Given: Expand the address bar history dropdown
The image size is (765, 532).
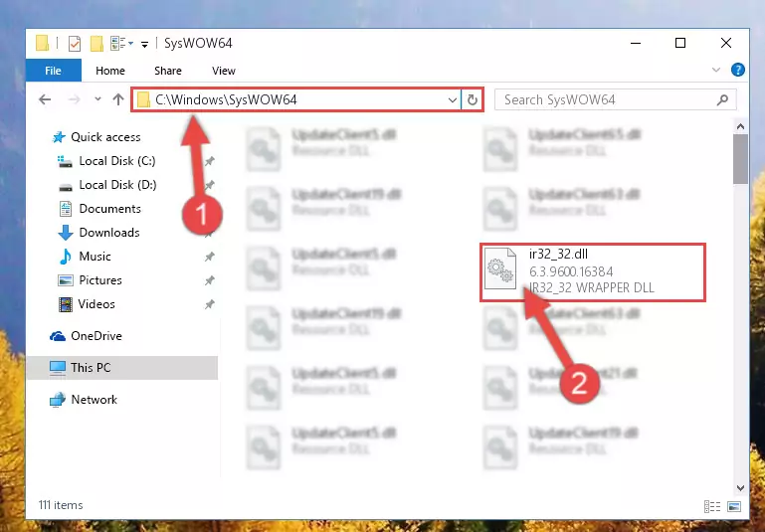Looking at the screenshot, I should coord(453,100).
